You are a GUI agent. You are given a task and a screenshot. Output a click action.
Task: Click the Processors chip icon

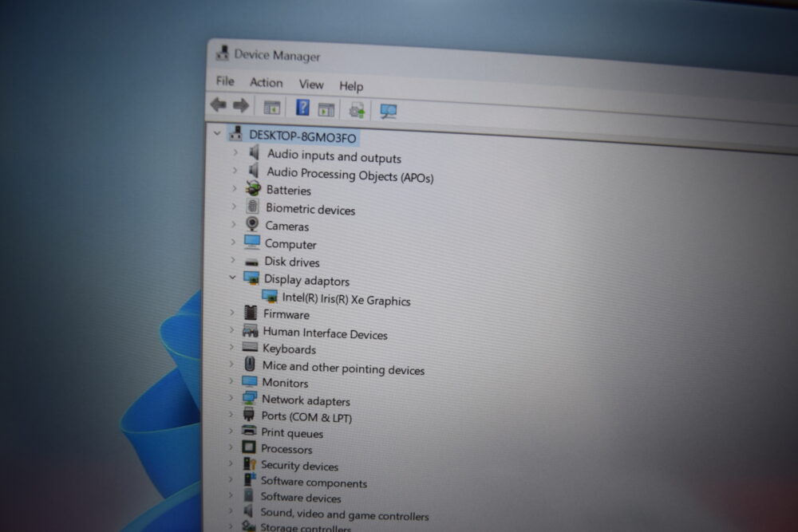tap(249, 447)
